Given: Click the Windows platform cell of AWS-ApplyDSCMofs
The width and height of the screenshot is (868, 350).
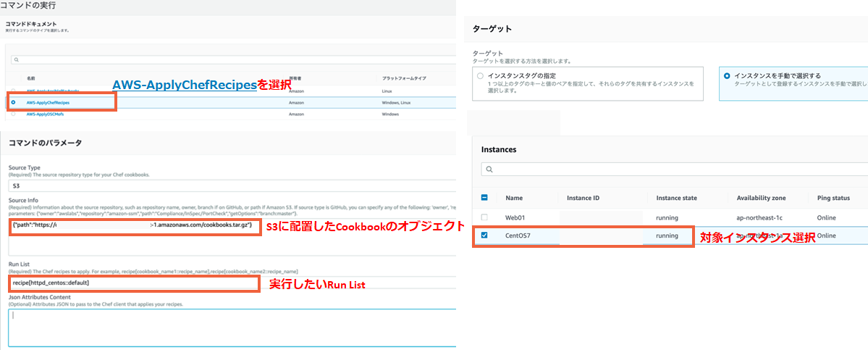Looking at the screenshot, I should tap(390, 114).
